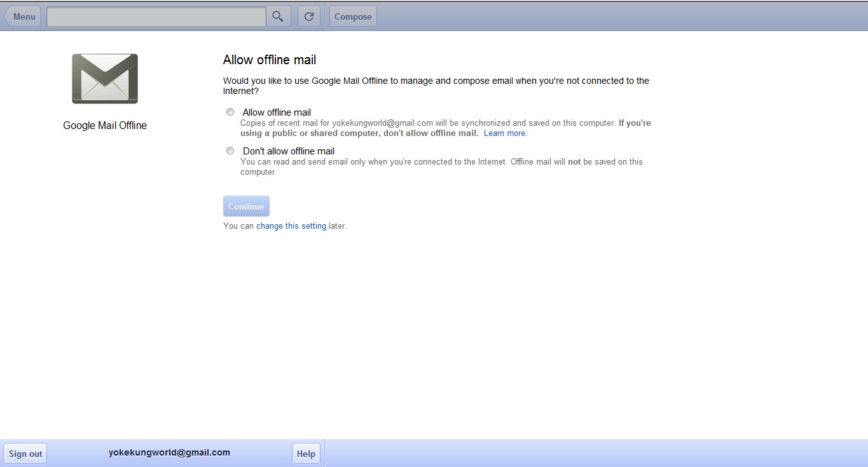This screenshot has height=467, width=868.
Task: Click the Sign out button
Action: click(25, 454)
